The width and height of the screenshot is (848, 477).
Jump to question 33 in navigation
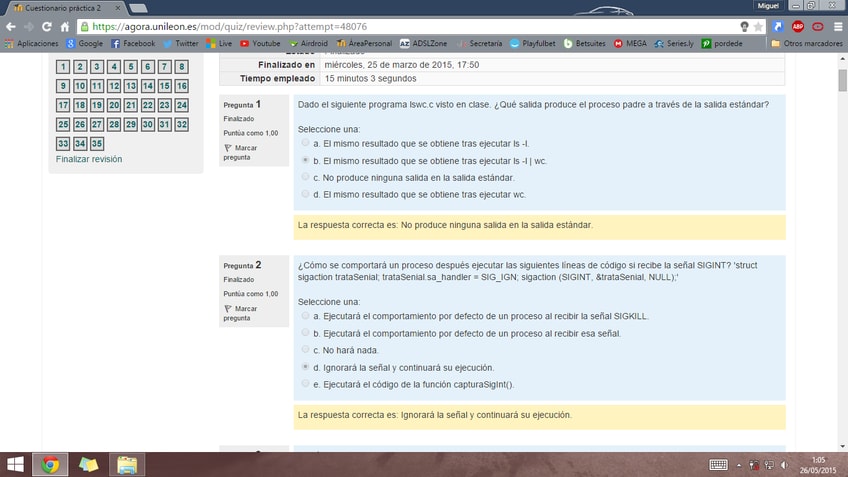63,143
